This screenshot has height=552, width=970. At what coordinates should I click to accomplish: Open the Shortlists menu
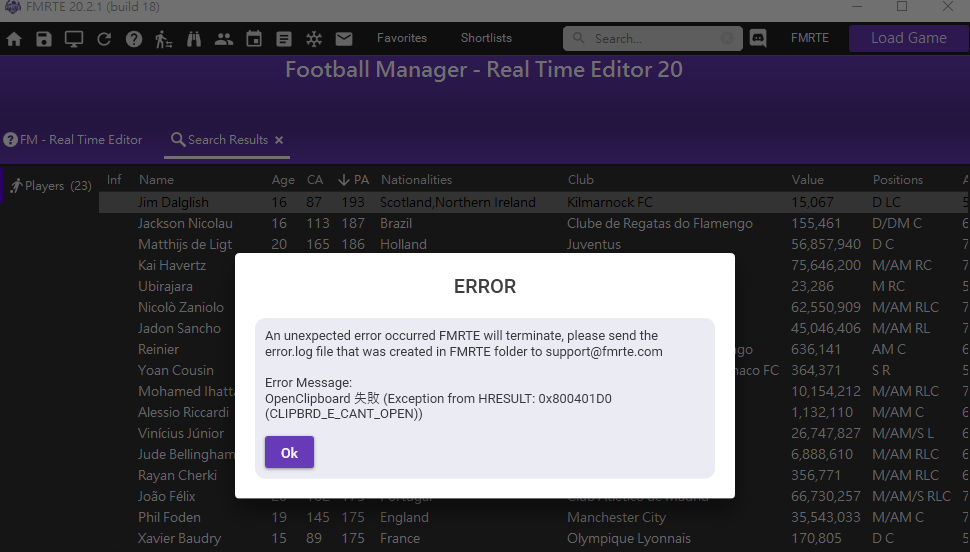[486, 38]
